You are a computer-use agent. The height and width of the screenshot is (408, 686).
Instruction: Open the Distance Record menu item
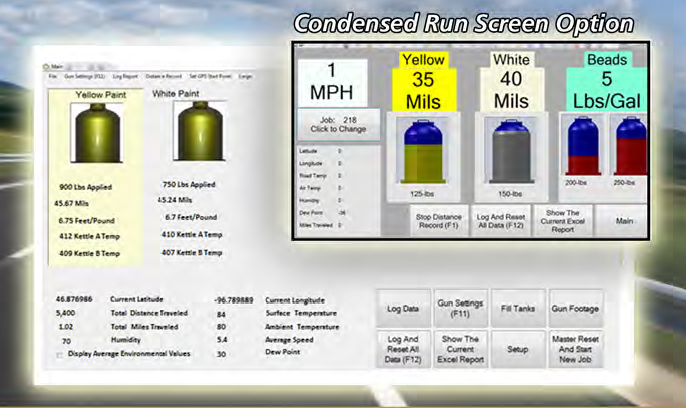pyautogui.click(x=164, y=76)
